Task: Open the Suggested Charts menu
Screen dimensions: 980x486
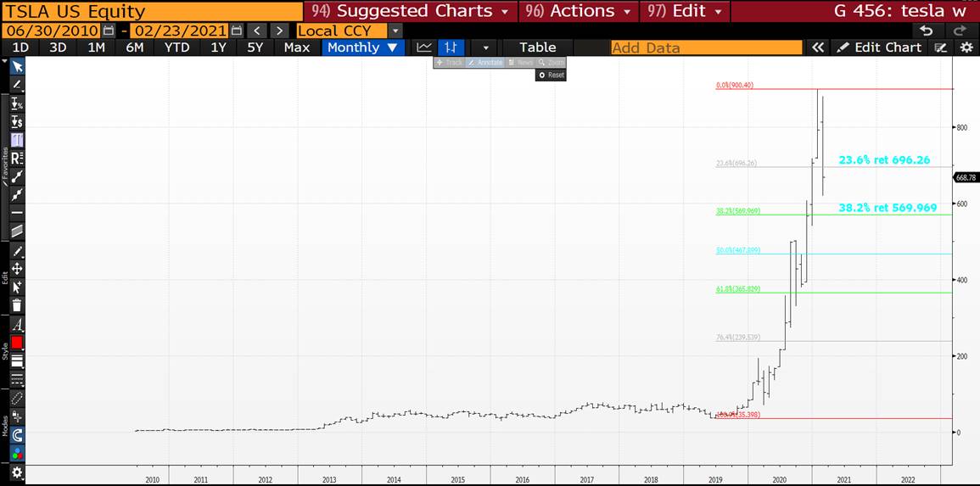Action: pyautogui.click(x=411, y=11)
